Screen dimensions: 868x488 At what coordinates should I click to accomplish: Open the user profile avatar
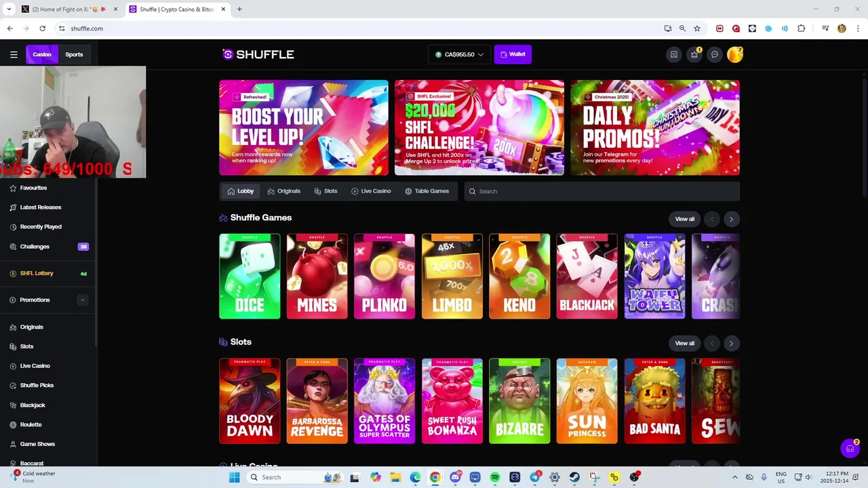(734, 54)
